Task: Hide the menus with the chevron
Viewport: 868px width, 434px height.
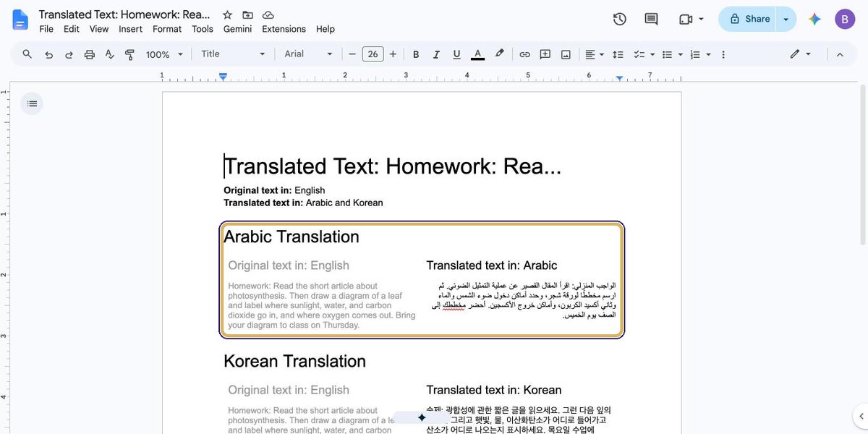Action: [840, 54]
